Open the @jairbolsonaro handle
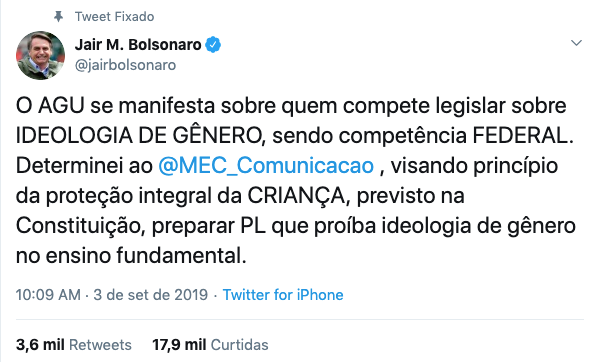 pos(125,65)
